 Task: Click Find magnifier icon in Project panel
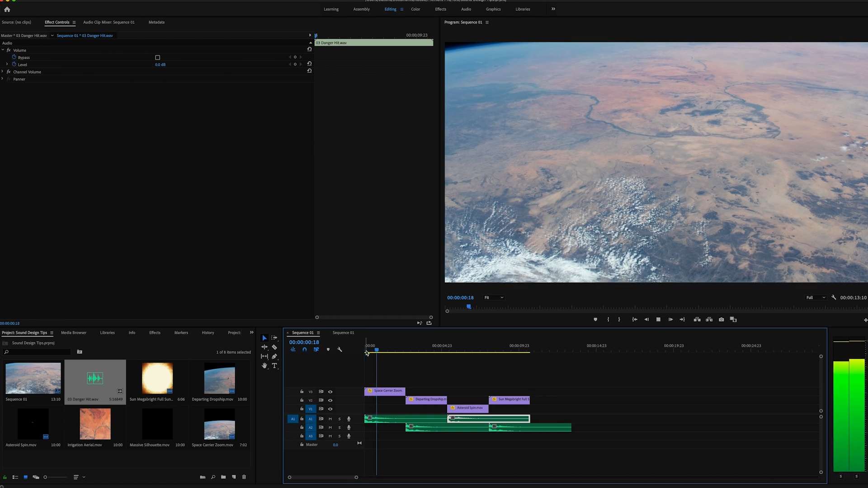click(x=213, y=477)
